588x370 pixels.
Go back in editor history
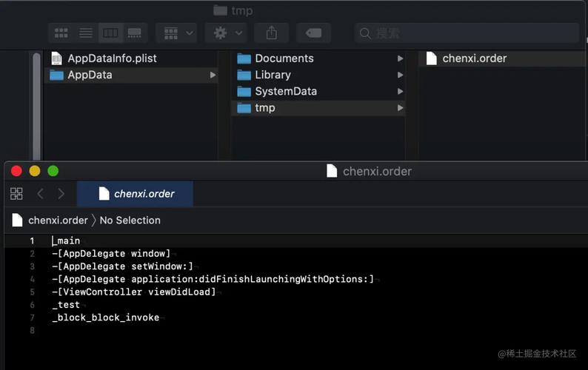pyautogui.click(x=41, y=194)
